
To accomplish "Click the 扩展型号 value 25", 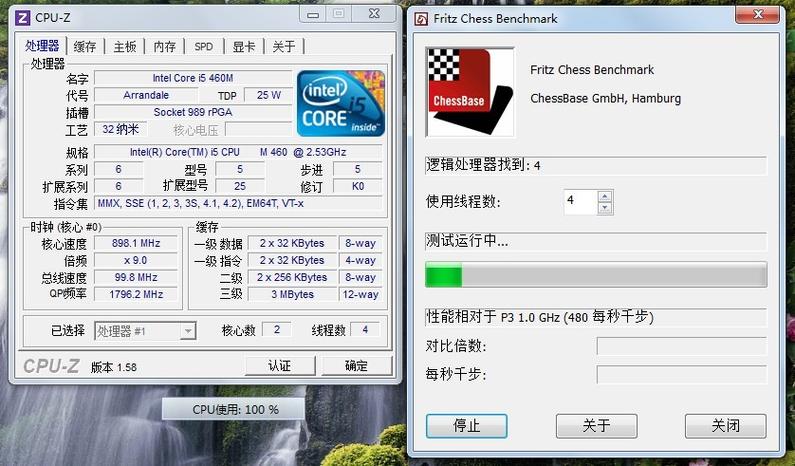I will 240,187.
